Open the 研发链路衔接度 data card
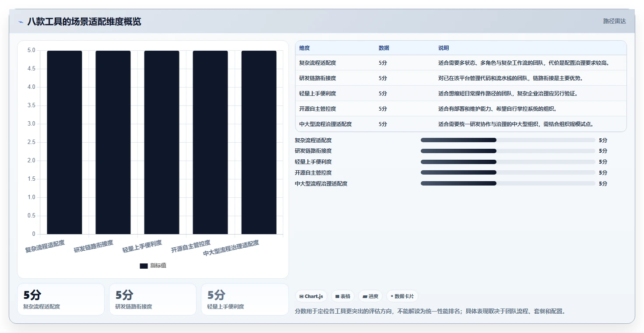The width and height of the screenshot is (644, 333). (153, 299)
